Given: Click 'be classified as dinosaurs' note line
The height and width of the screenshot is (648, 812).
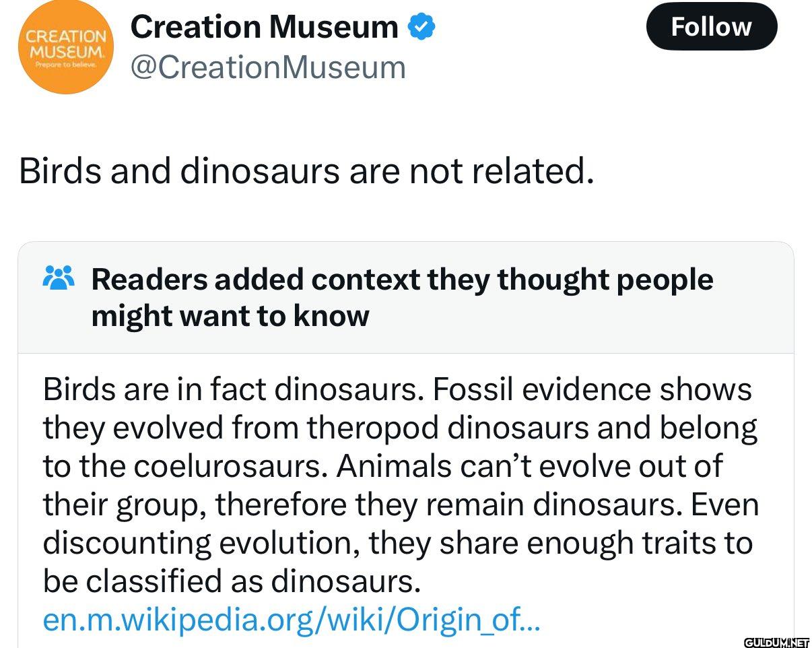Looking at the screenshot, I should coord(232,581).
